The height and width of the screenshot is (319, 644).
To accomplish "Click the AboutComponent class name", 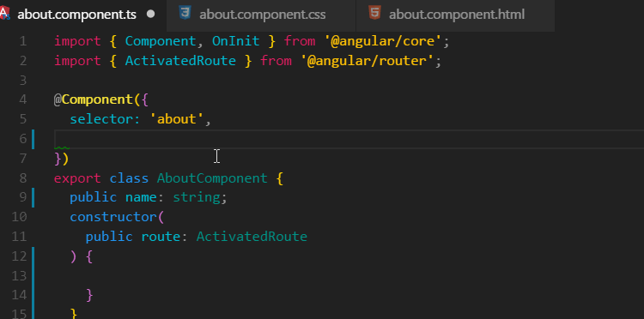I will 212,178.
